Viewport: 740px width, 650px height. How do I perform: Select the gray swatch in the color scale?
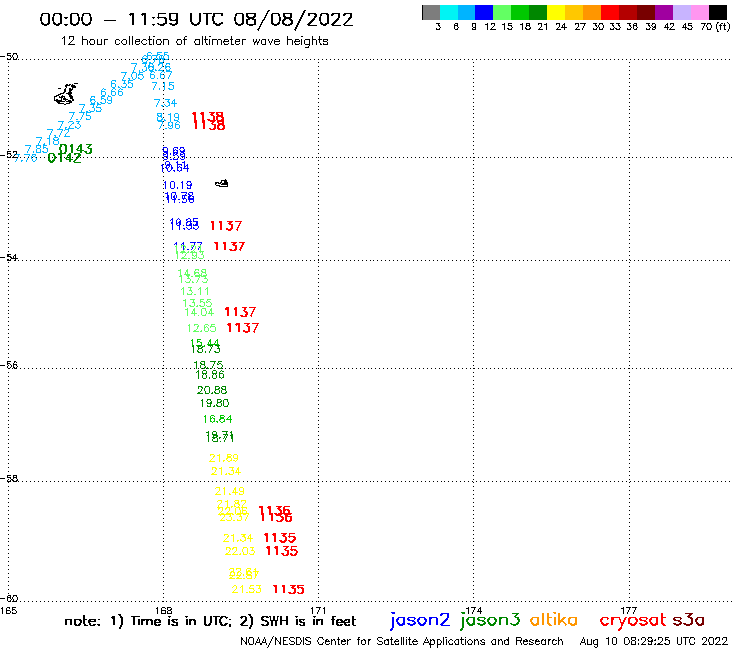click(431, 12)
